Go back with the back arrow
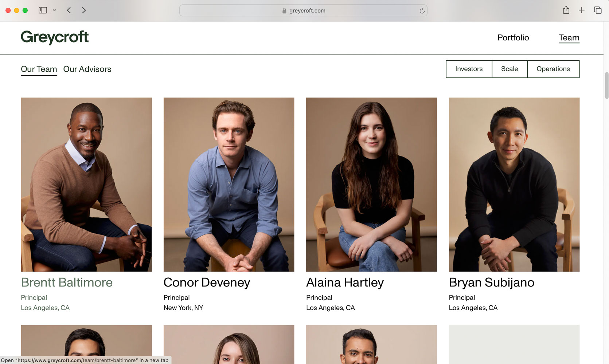Screen dimensions: 609x364 pyautogui.click(x=69, y=10)
